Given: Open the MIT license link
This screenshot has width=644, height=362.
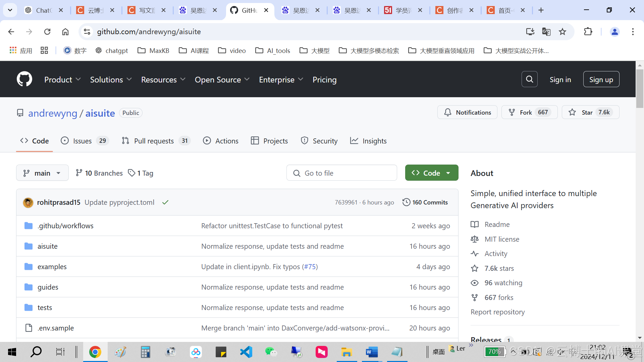Looking at the screenshot, I should [x=502, y=239].
